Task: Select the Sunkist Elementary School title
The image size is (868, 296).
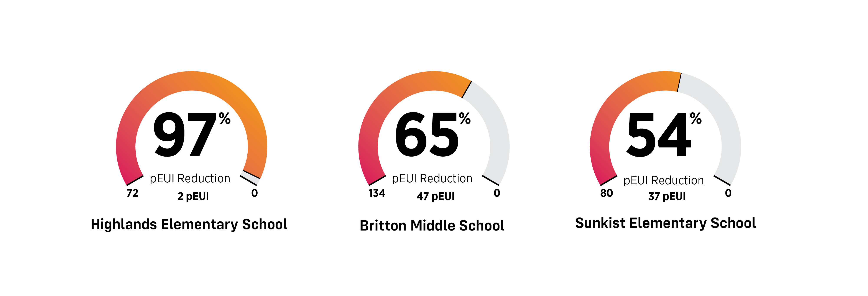Action: [666, 223]
